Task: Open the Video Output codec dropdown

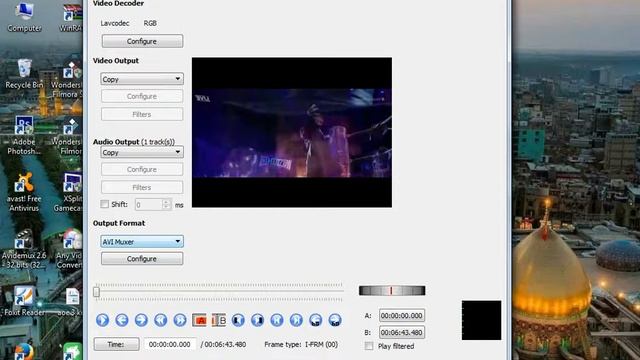Action: 142,79
